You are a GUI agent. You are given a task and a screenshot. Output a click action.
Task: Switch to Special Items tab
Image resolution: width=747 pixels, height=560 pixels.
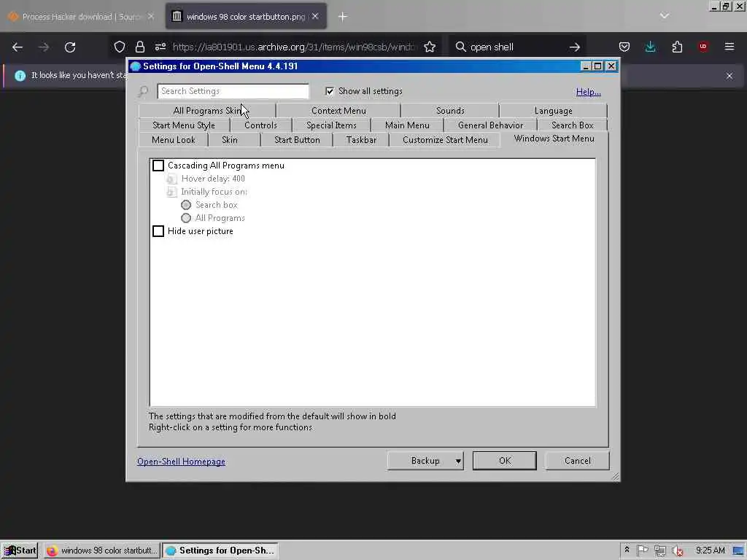point(331,125)
